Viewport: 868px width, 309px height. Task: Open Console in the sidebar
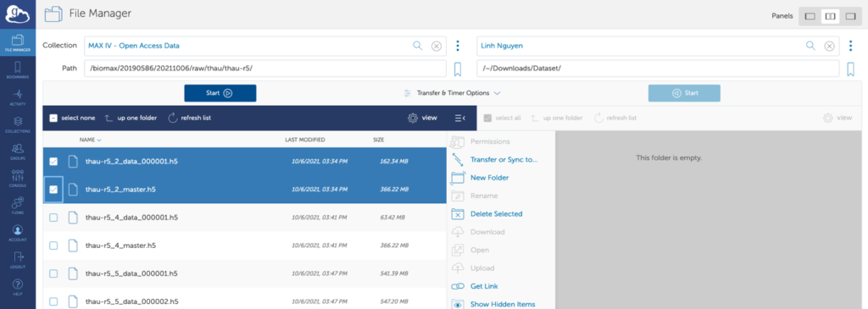[18, 179]
